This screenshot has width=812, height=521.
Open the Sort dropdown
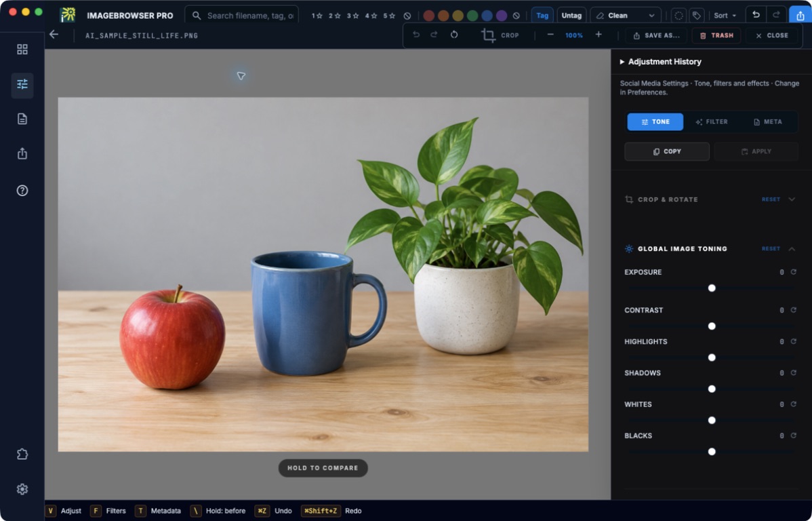pos(725,16)
